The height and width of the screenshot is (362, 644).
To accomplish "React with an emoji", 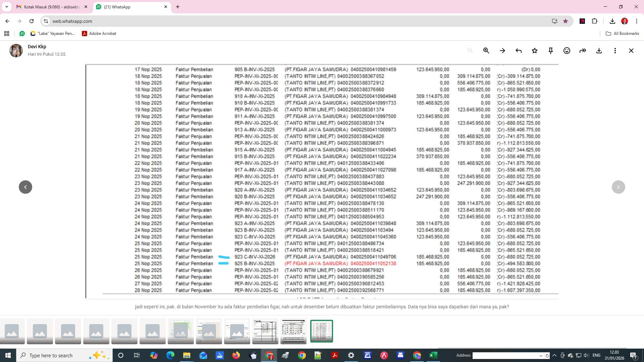I will point(567,51).
